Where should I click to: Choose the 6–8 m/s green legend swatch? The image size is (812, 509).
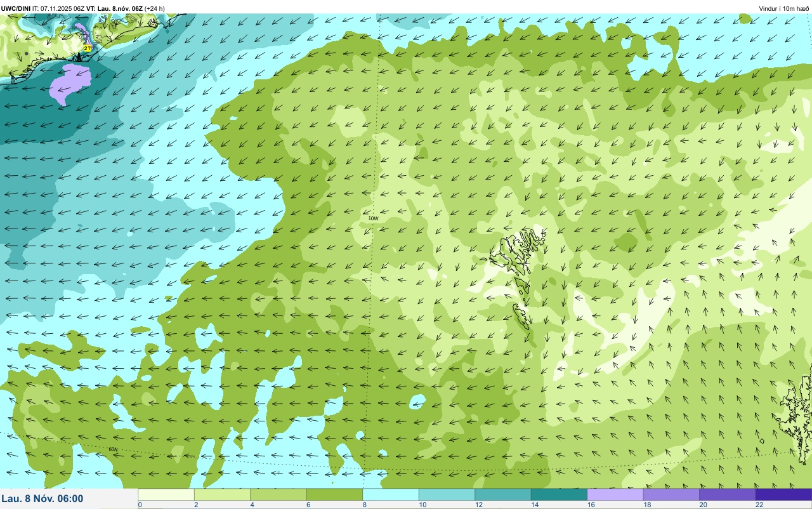tap(334, 494)
